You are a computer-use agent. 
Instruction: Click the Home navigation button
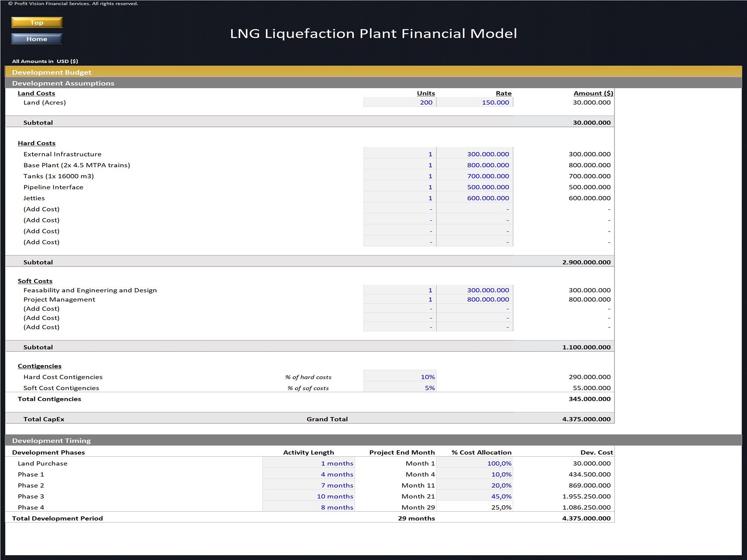click(x=36, y=39)
